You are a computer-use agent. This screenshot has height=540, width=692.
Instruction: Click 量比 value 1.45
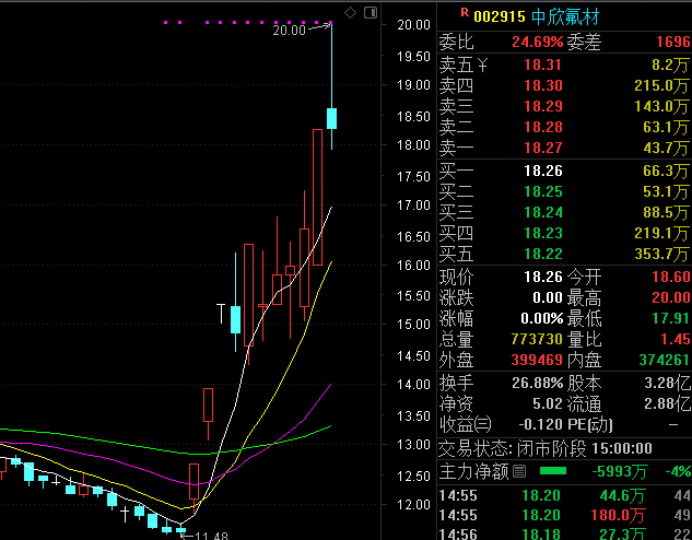click(676, 339)
